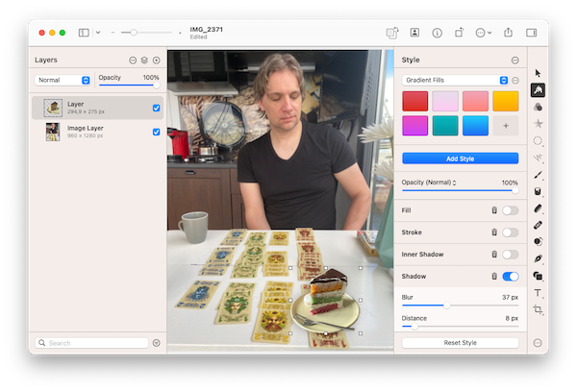Select the Image Layer thumbnail

(53, 132)
